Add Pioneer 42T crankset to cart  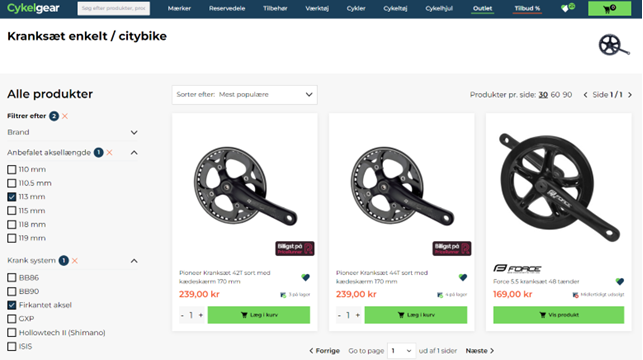(259, 315)
